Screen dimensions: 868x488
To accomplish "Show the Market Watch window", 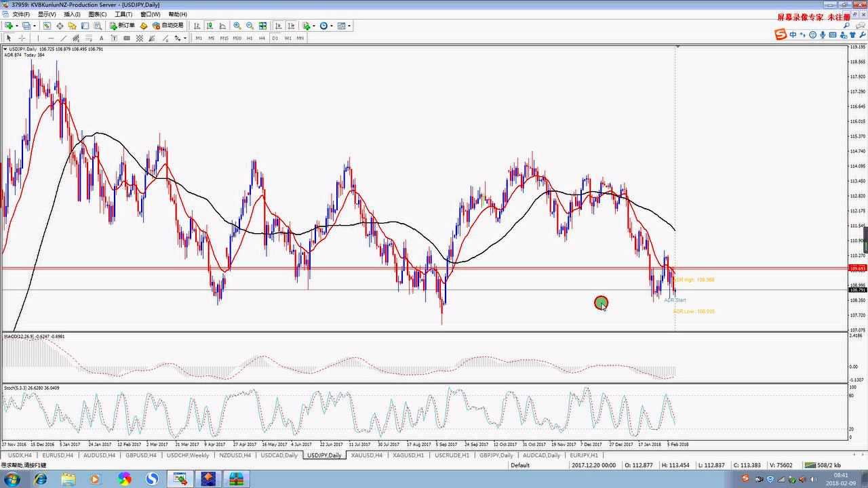I will pos(47,26).
